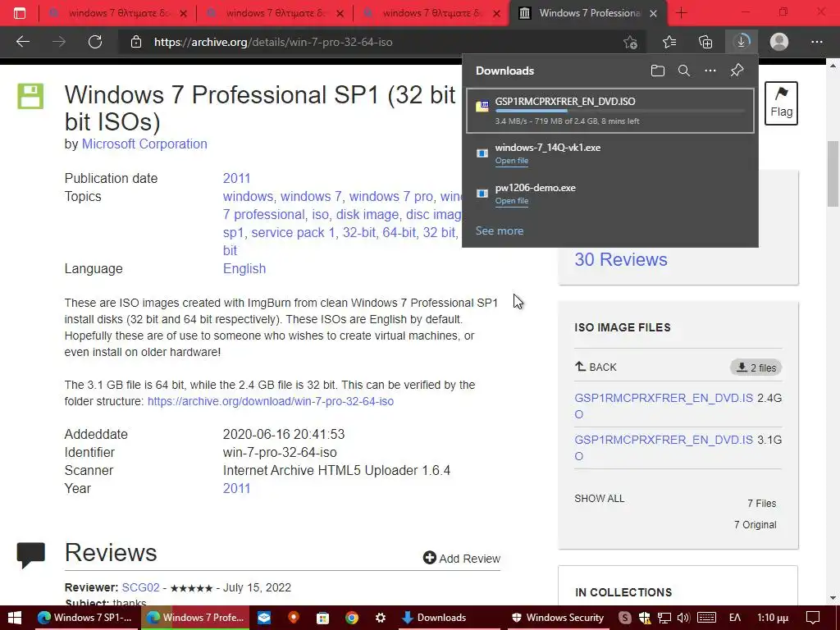Click the ISO download progress bar
The image size is (840, 630).
coord(620,111)
